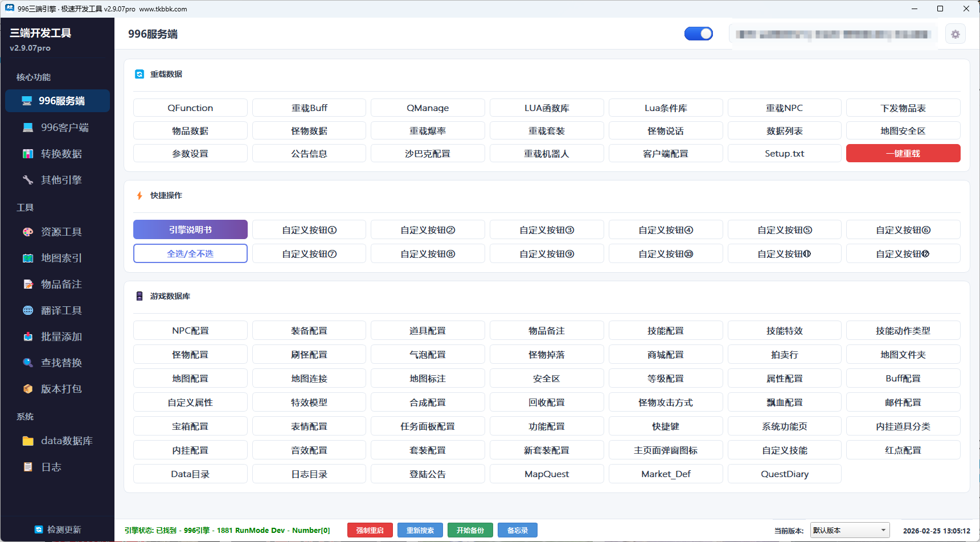This screenshot has height=542, width=980.
Task: Click the settings gear icon
Action: tap(956, 34)
